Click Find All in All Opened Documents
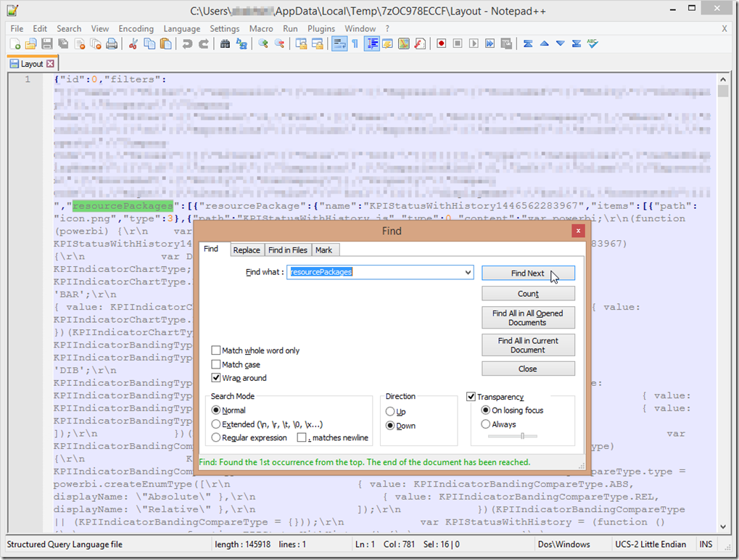739x560 pixels. (528, 318)
